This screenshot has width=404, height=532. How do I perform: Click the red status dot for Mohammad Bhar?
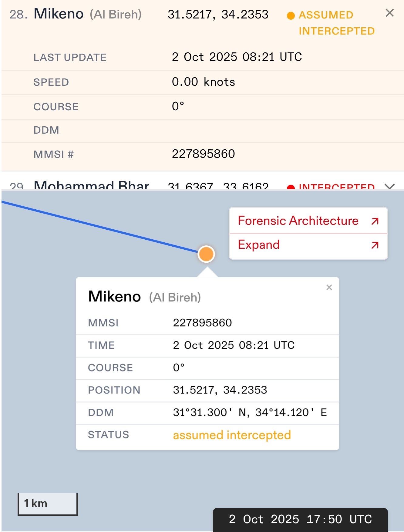[x=291, y=187]
